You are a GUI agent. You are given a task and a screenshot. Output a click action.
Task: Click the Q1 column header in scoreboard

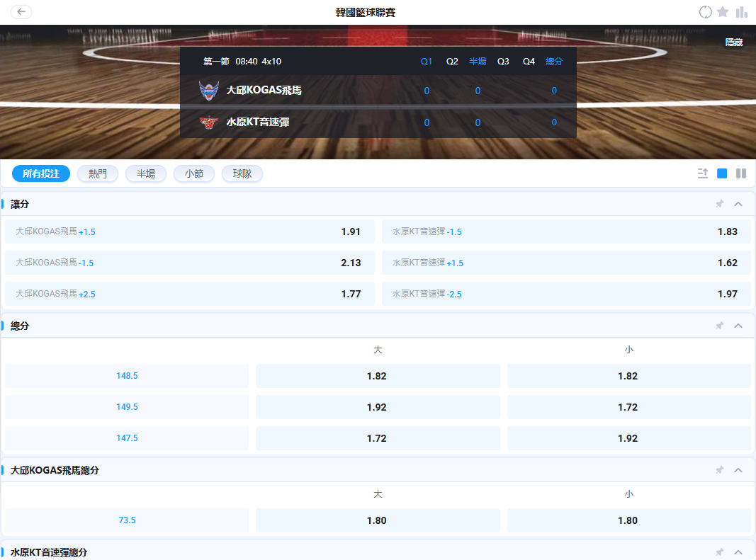427,61
